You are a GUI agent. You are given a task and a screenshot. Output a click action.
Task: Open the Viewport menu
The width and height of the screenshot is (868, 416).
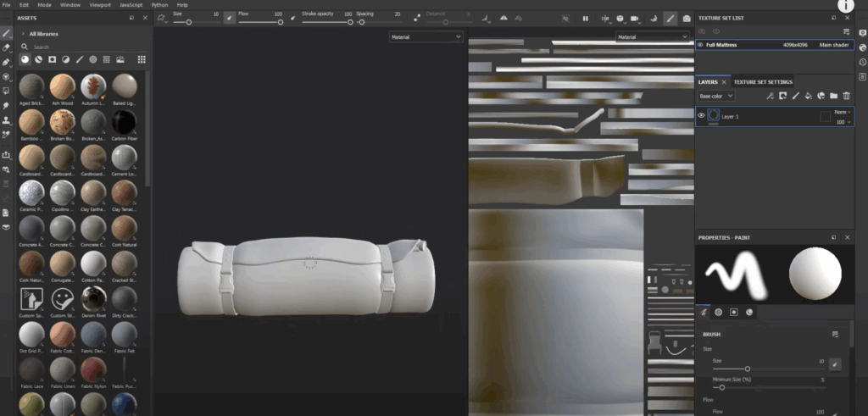coord(100,5)
